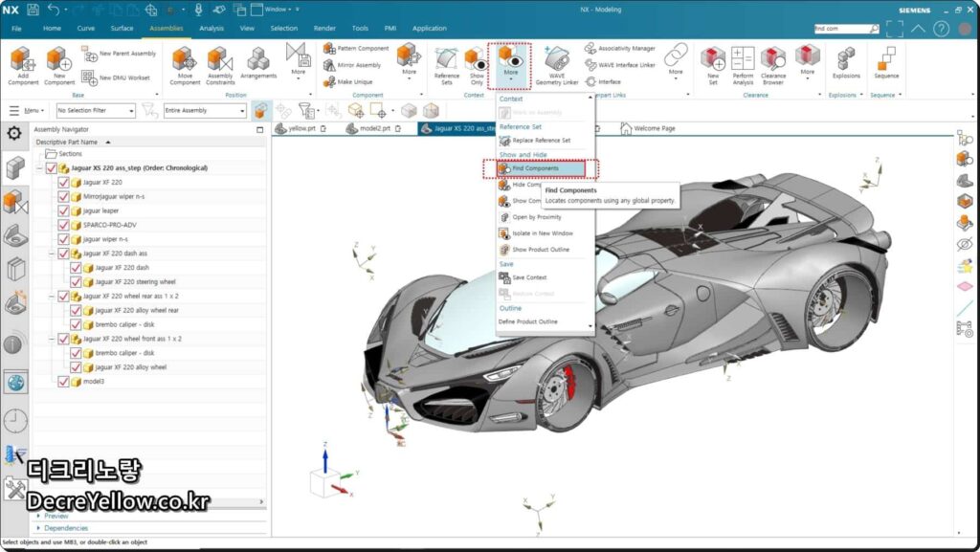Open WAVE Geometry Linker
The height and width of the screenshot is (552, 980).
[x=556, y=65]
